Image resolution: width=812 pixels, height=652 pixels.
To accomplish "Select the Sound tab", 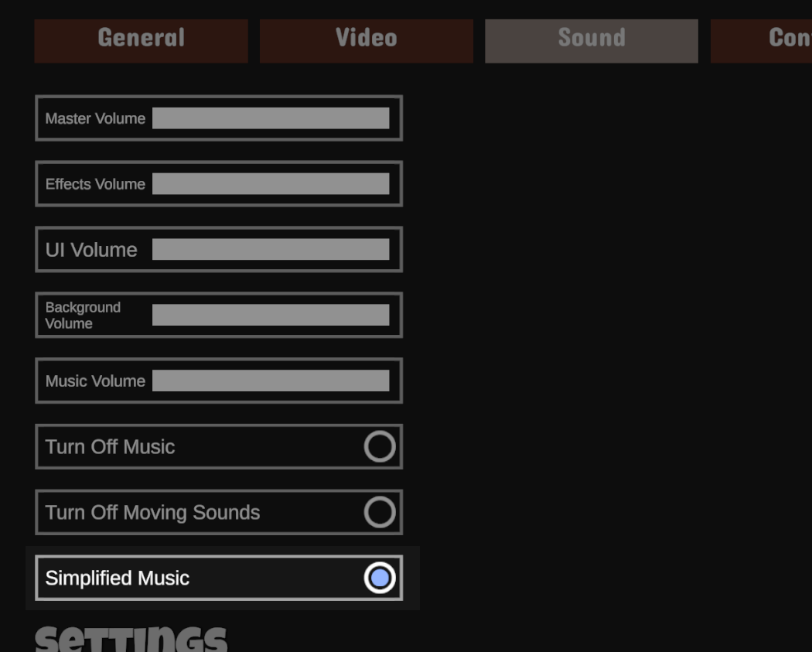I will coord(592,41).
